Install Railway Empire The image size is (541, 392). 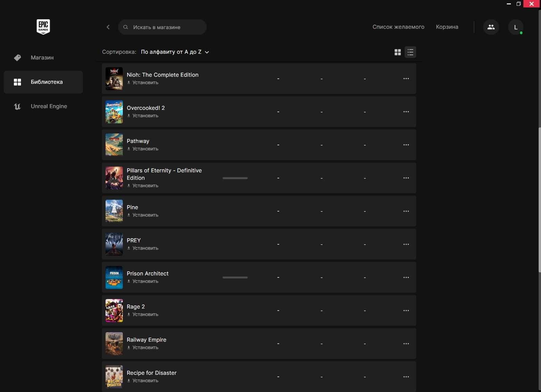[x=143, y=348]
